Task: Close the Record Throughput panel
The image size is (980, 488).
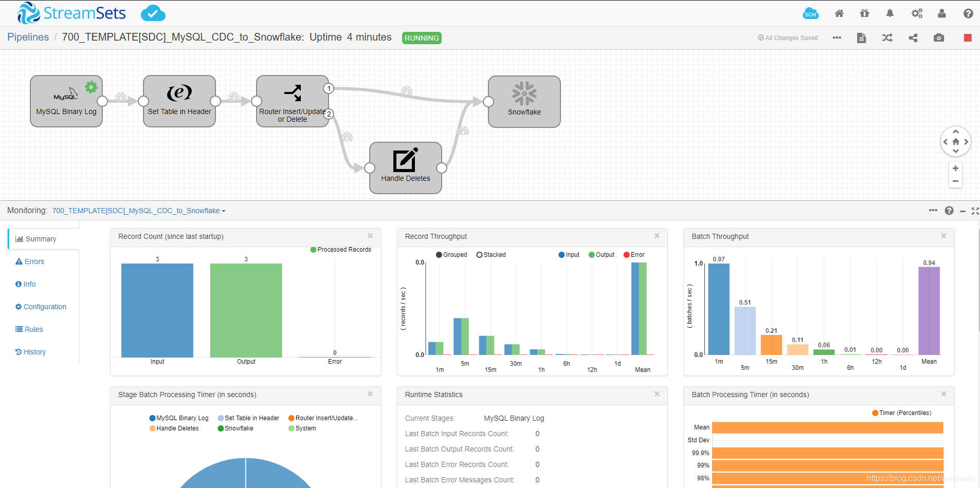Action: point(657,236)
